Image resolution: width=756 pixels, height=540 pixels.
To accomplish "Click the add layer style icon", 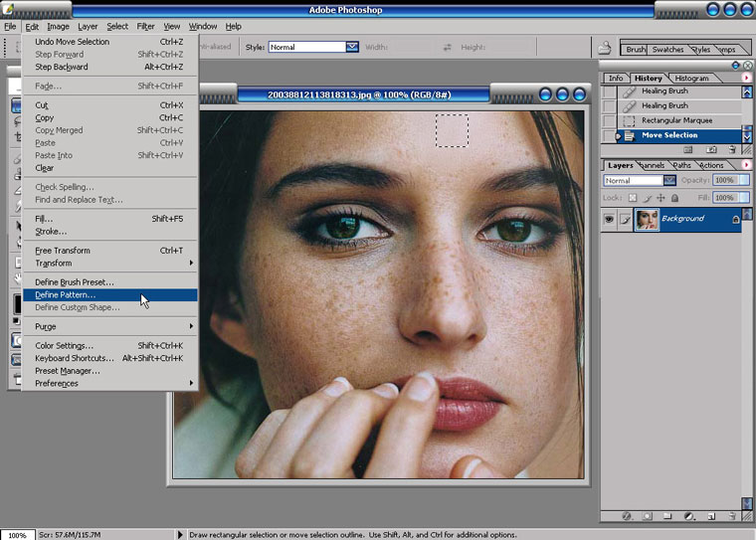I will 627,516.
